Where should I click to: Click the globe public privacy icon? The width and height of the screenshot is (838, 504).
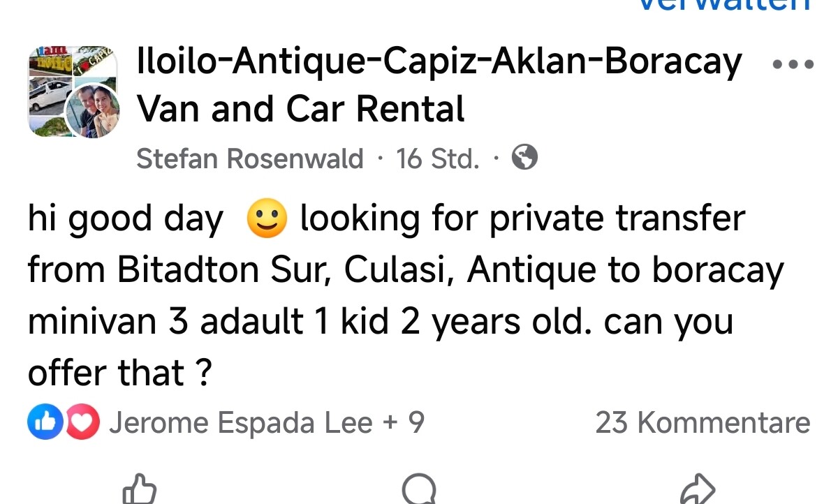pos(524,158)
